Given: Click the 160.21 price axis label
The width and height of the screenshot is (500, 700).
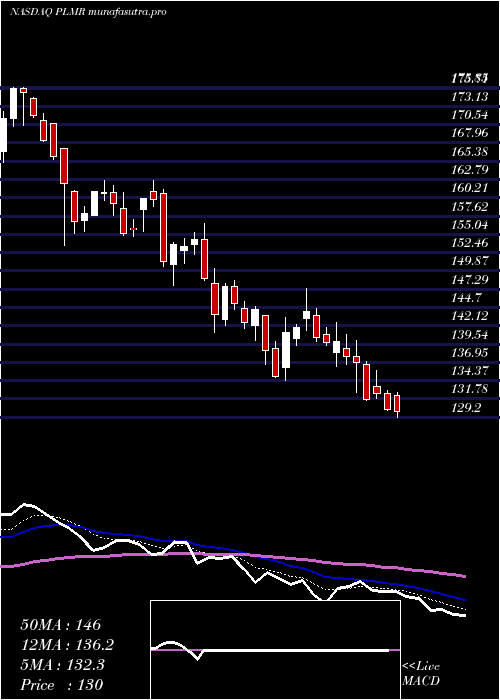Looking at the screenshot, I should [470, 188].
